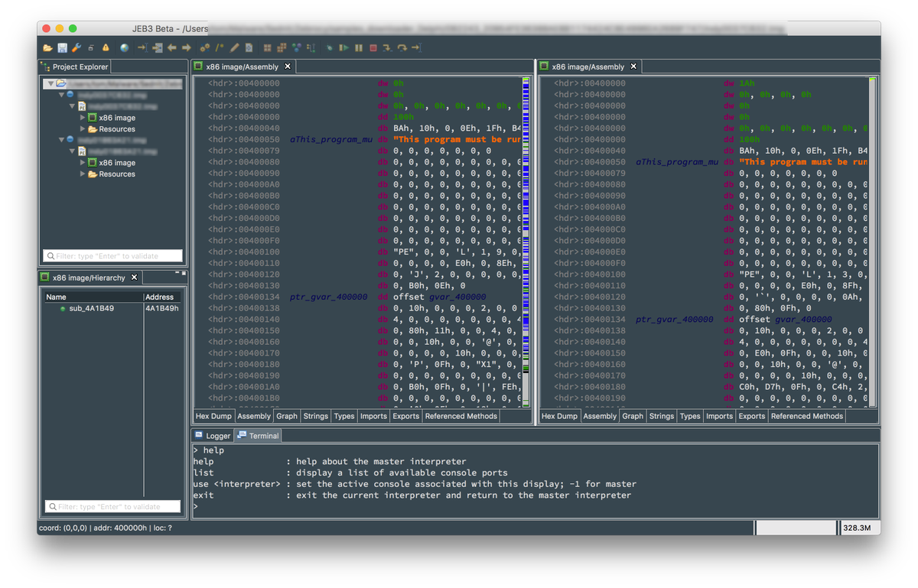This screenshot has width=918, height=588.
Task: Click the jump-to-address arrow icon
Action: pos(142,47)
